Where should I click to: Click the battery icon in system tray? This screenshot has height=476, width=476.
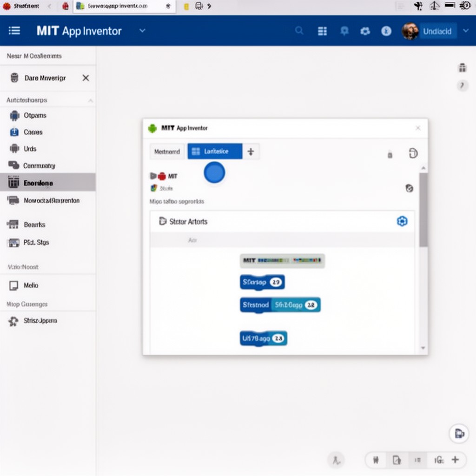450,5
